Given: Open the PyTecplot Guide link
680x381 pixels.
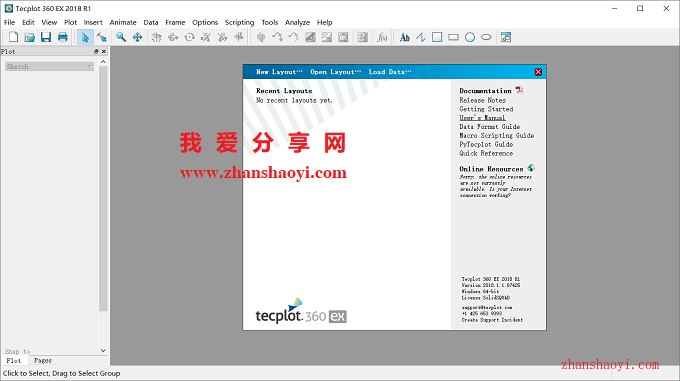Looking at the screenshot, I should (486, 144).
